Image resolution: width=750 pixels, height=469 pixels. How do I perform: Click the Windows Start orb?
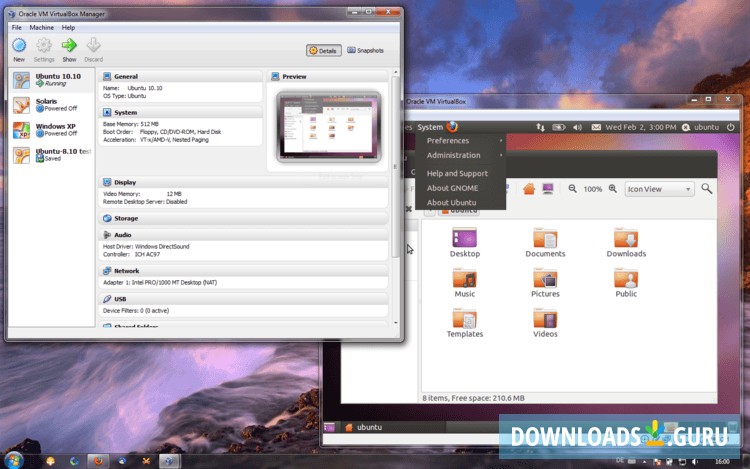14,460
